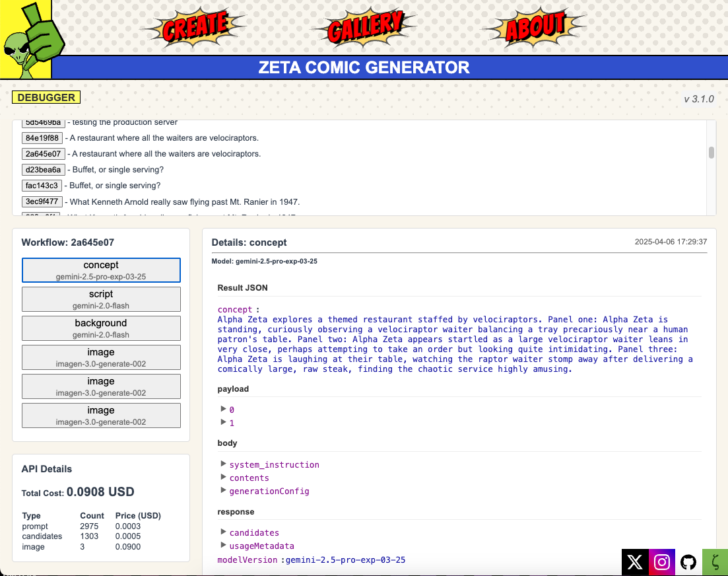
Task: Open the GitHub icon link
Action: click(688, 562)
